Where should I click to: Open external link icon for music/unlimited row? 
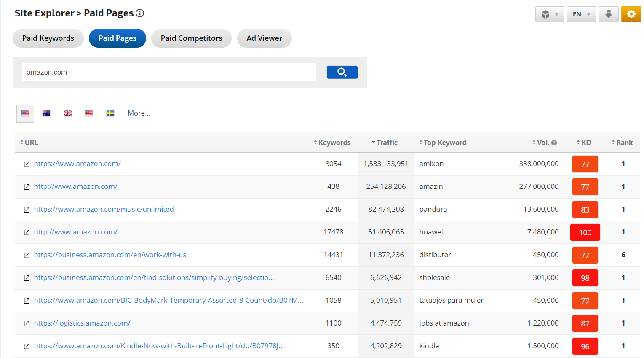[x=27, y=210]
